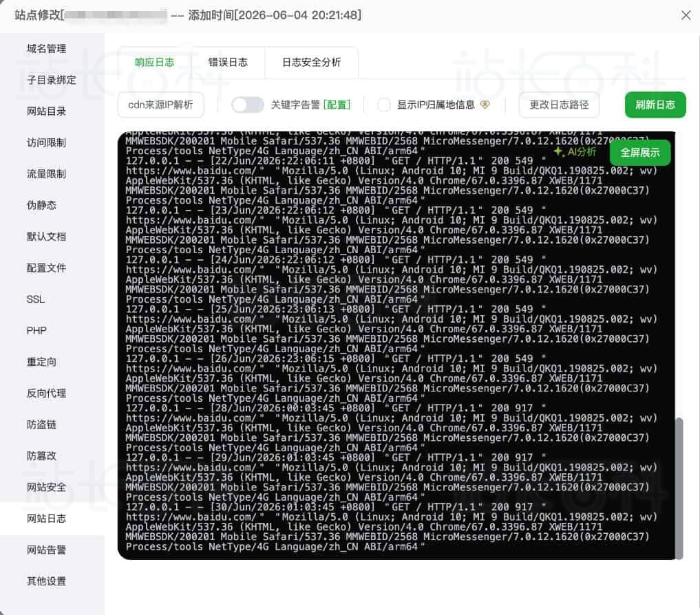The image size is (700, 615).
Task: Click the green 刷新日志 button
Action: pos(655,105)
